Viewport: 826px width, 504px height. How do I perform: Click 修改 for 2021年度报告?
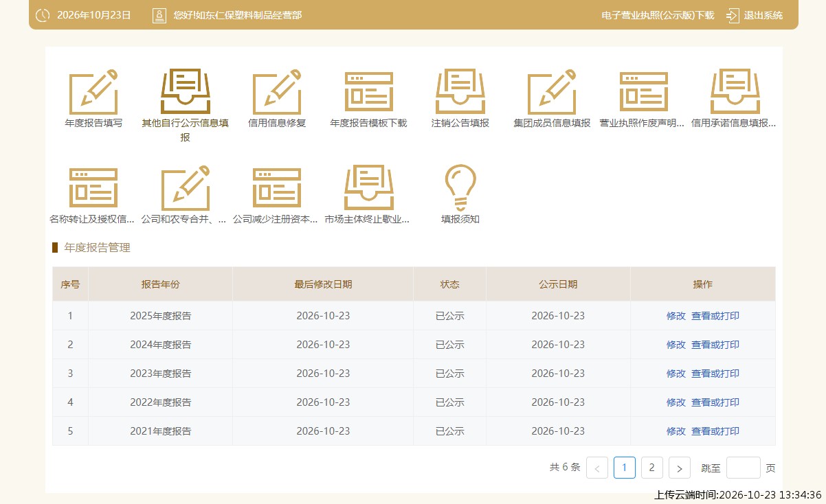tap(676, 431)
